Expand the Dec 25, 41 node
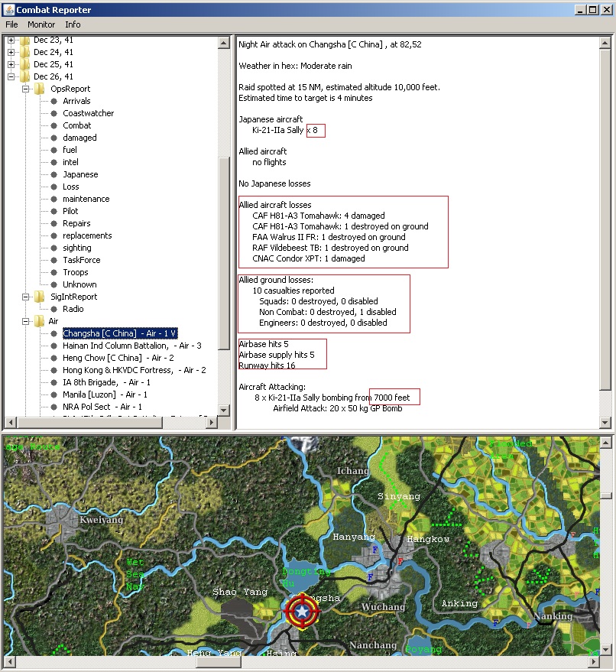Image resolution: width=616 pixels, height=672 pixels. [11, 64]
